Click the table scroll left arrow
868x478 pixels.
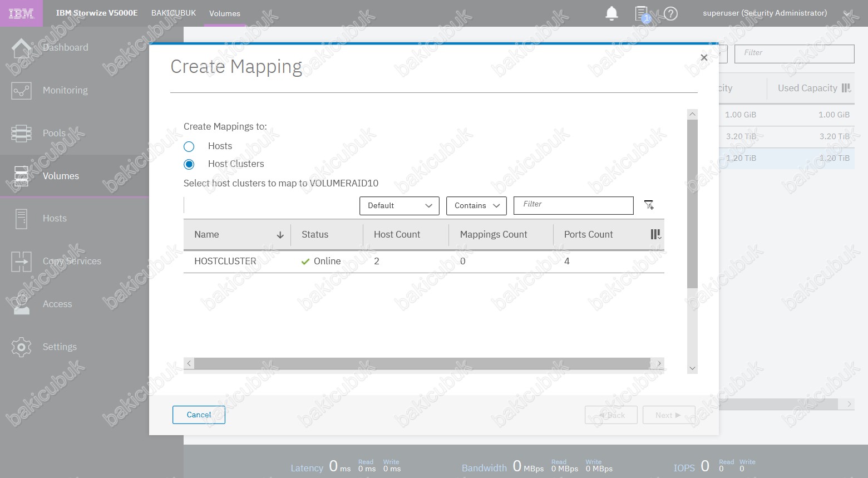click(x=189, y=363)
